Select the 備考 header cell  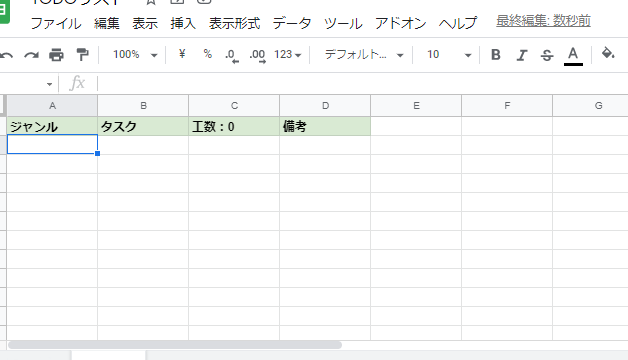(x=325, y=127)
